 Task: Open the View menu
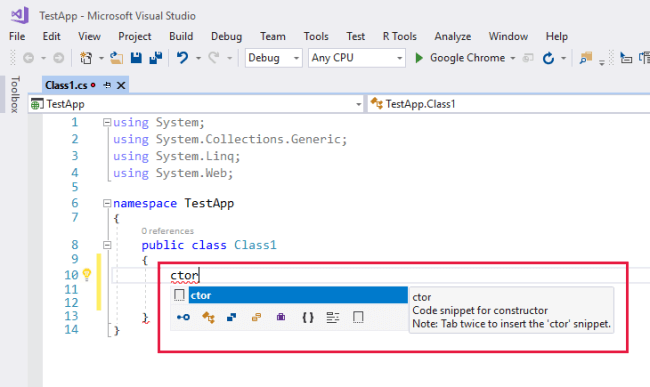(x=89, y=36)
